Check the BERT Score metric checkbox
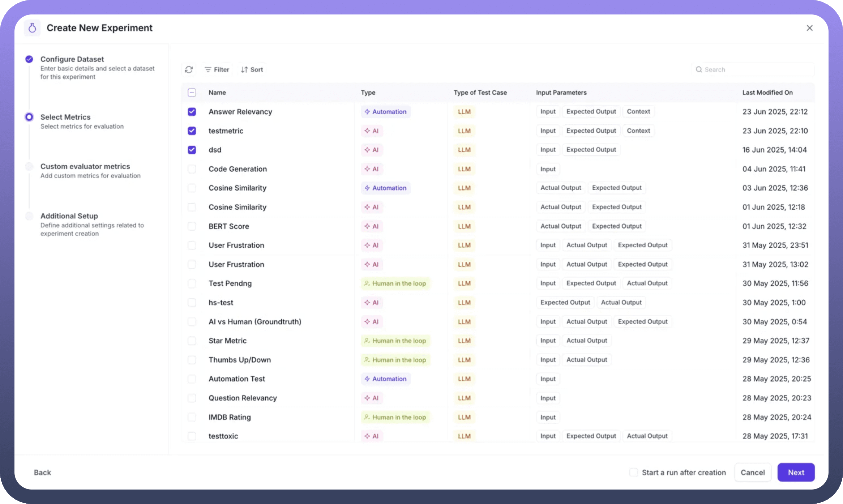843x504 pixels. coord(192,226)
